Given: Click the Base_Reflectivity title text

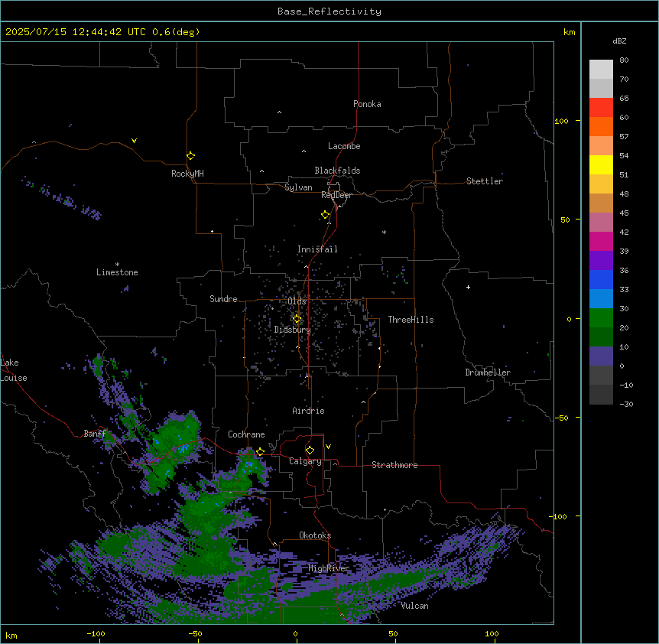Looking at the screenshot, I should pyautogui.click(x=329, y=11).
